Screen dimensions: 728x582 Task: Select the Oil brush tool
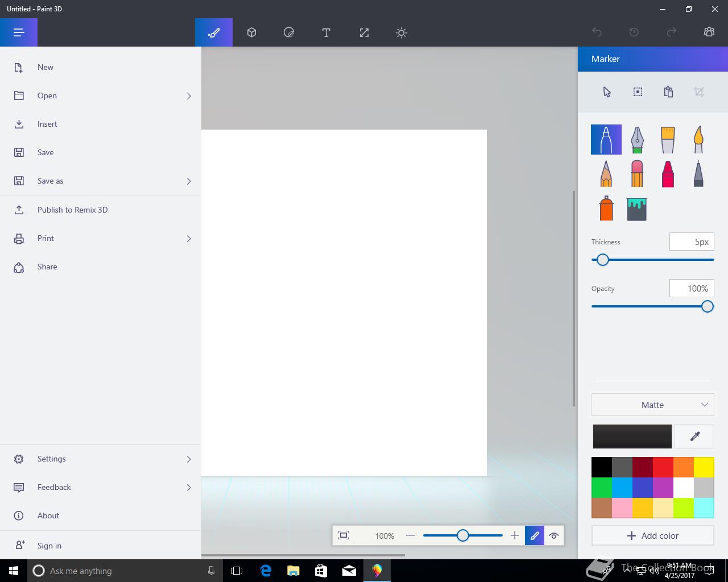tap(668, 140)
